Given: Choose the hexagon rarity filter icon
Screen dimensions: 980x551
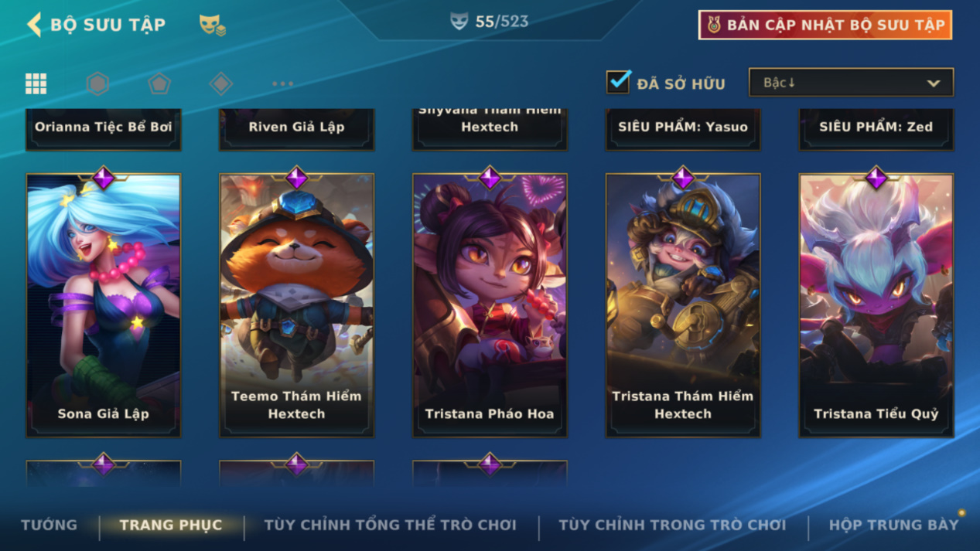Looking at the screenshot, I should 97,83.
